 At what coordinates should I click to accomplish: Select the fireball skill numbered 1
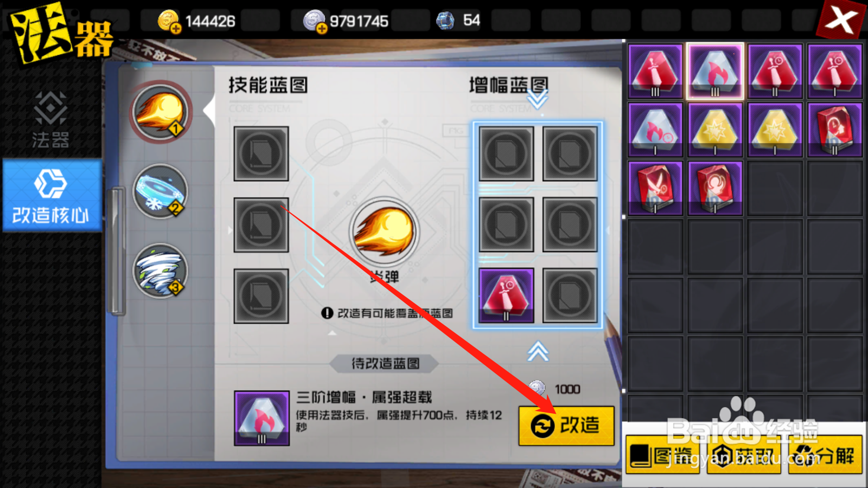click(161, 112)
